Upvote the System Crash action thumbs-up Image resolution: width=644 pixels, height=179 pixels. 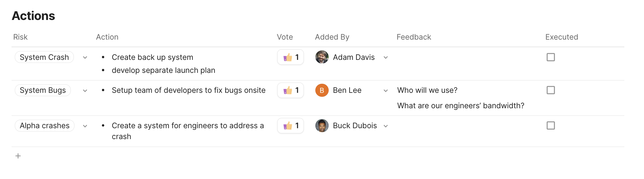(x=290, y=57)
